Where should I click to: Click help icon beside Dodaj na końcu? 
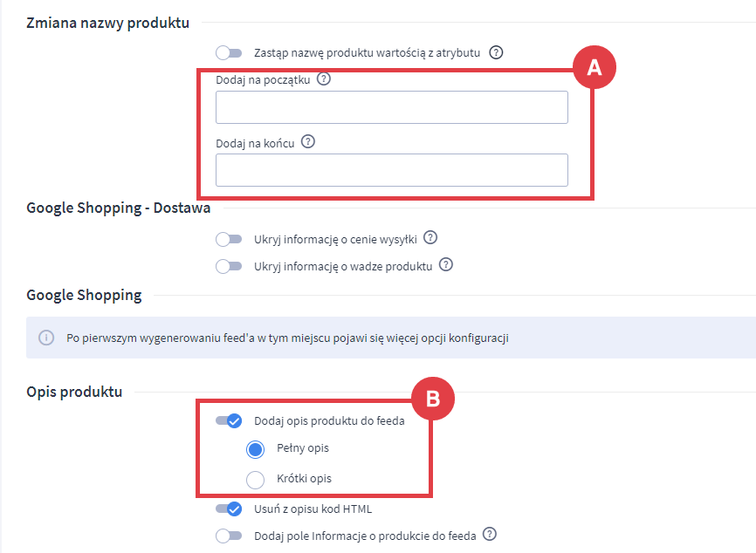coord(307,141)
